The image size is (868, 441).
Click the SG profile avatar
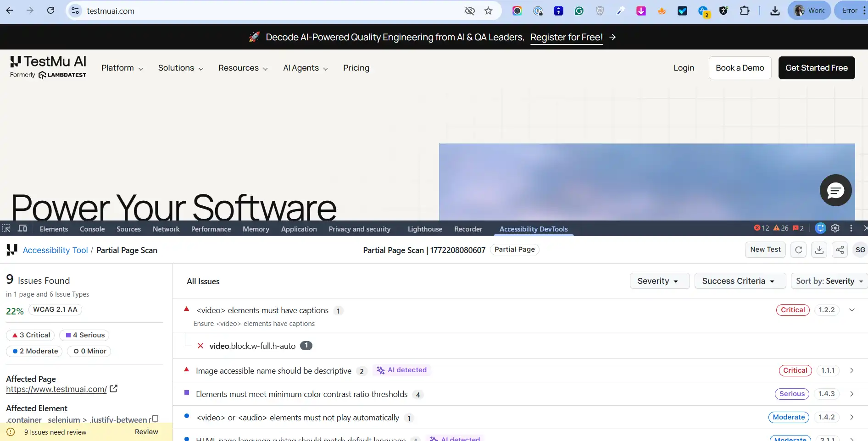tap(860, 250)
